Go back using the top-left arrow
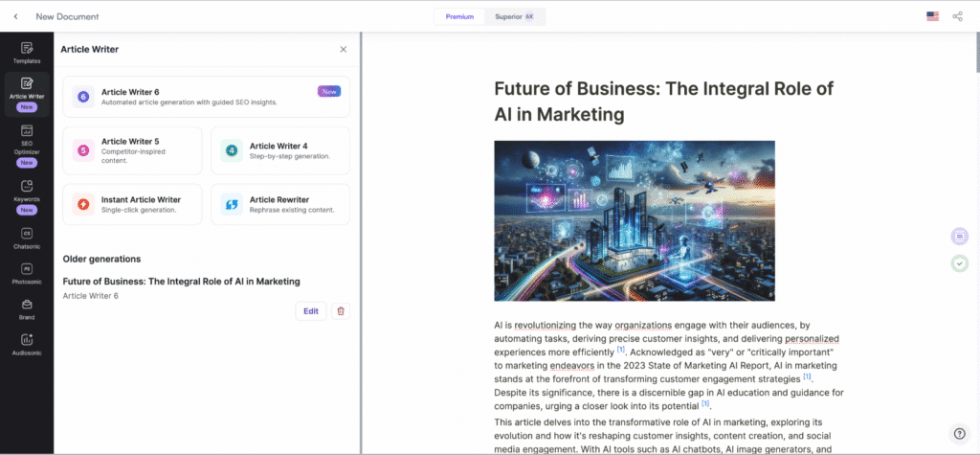 click(15, 16)
